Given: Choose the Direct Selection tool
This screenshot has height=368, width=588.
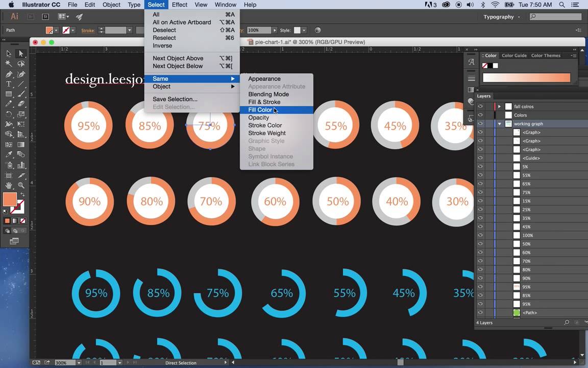Looking at the screenshot, I should 21,54.
